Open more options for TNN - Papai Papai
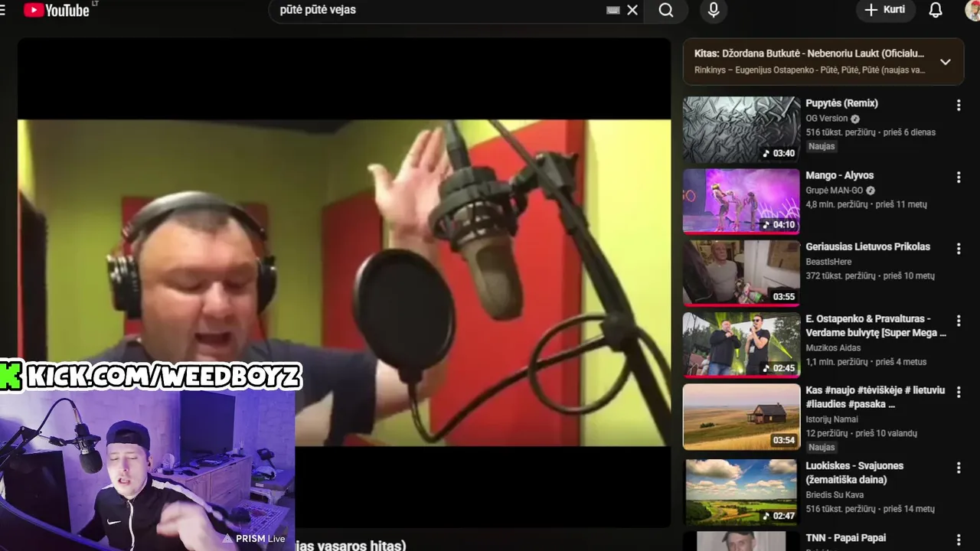980x551 pixels. coord(958,540)
